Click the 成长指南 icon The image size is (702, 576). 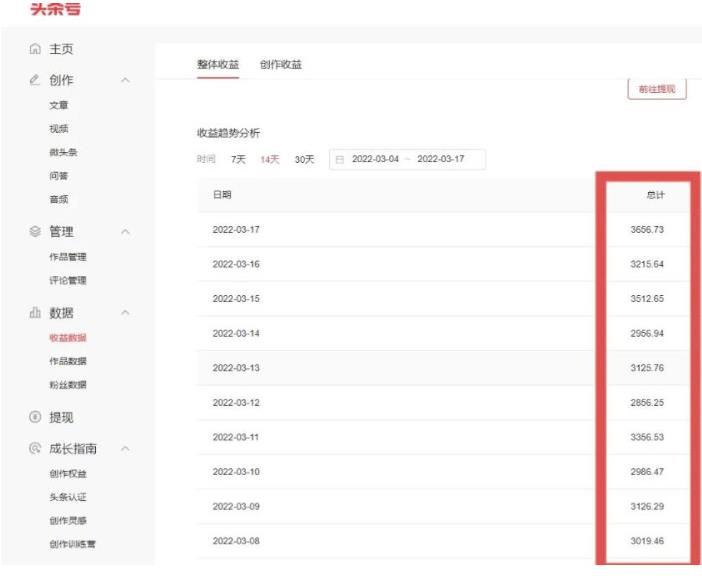coord(35,448)
